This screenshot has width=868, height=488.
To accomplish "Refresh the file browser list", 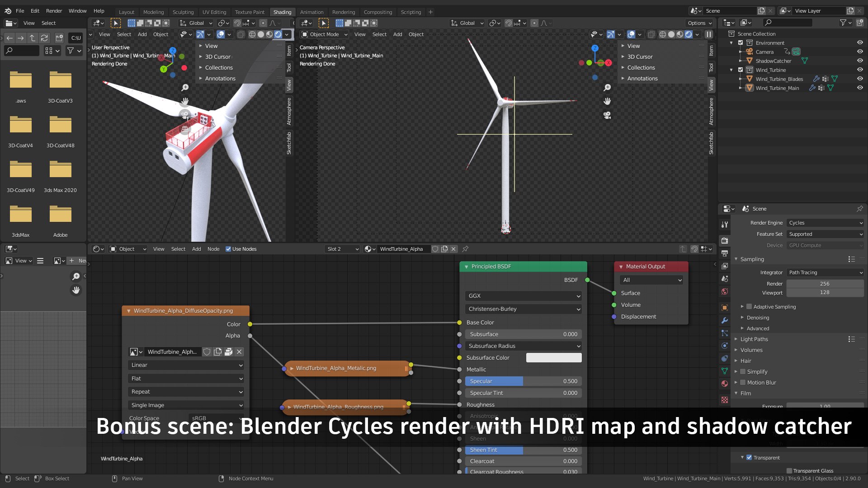I will [44, 38].
